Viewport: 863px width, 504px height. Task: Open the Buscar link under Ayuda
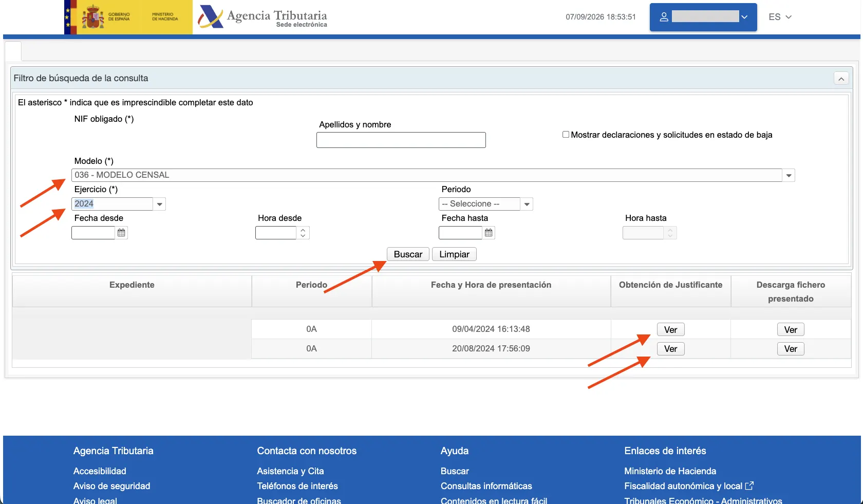tap(455, 471)
